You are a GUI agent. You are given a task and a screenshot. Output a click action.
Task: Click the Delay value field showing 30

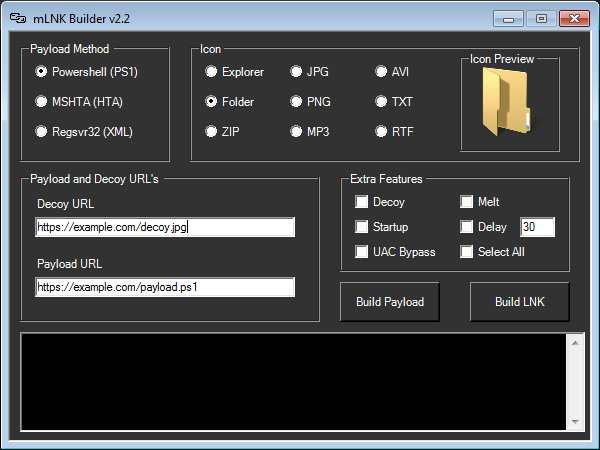click(x=537, y=227)
